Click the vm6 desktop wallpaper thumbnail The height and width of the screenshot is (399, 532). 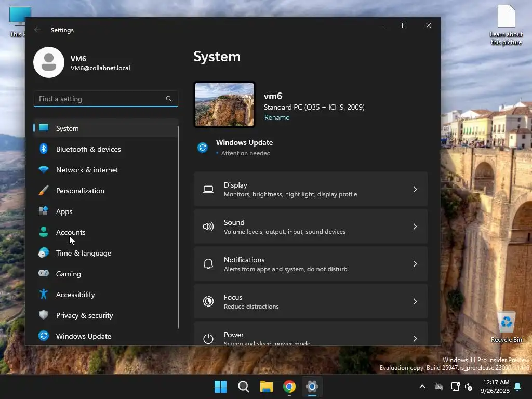pos(224,104)
